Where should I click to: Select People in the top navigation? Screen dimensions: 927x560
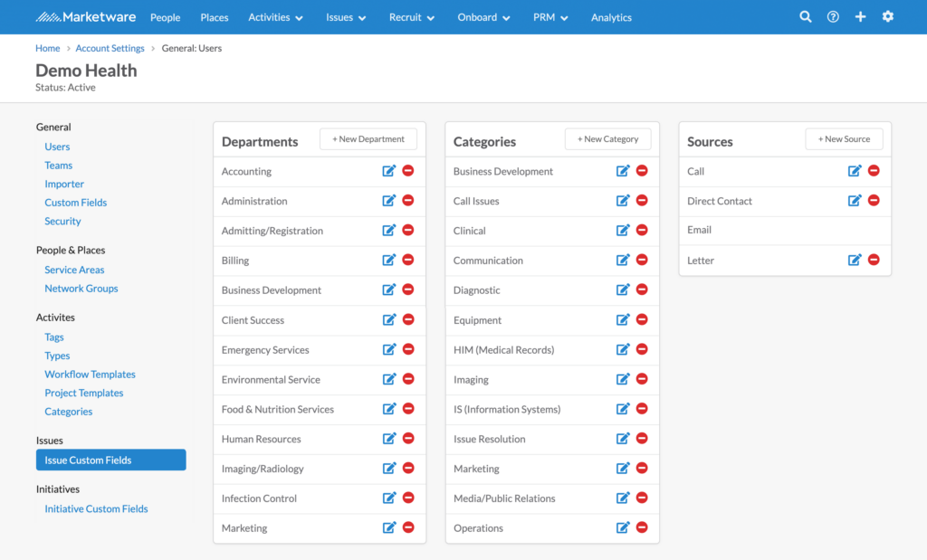coord(165,16)
